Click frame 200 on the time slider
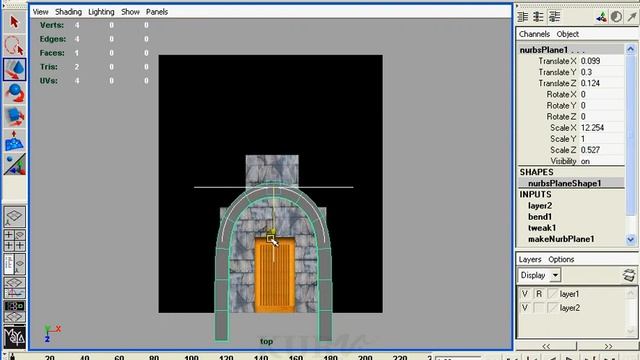Viewport: 640px width, 360px height. pyautogui.click(x=364, y=357)
